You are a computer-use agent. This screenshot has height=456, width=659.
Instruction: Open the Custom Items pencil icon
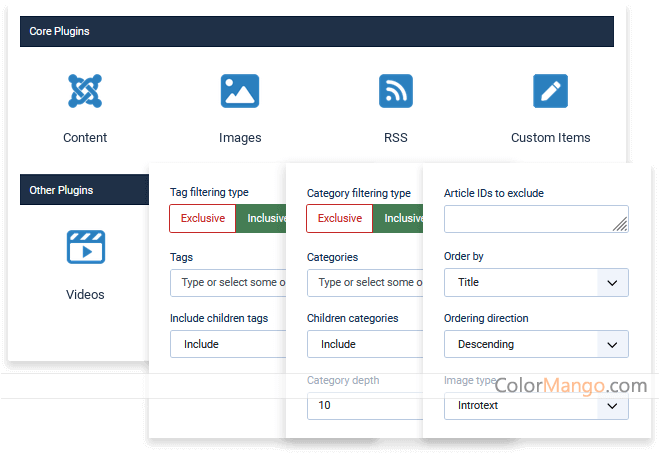click(x=550, y=91)
